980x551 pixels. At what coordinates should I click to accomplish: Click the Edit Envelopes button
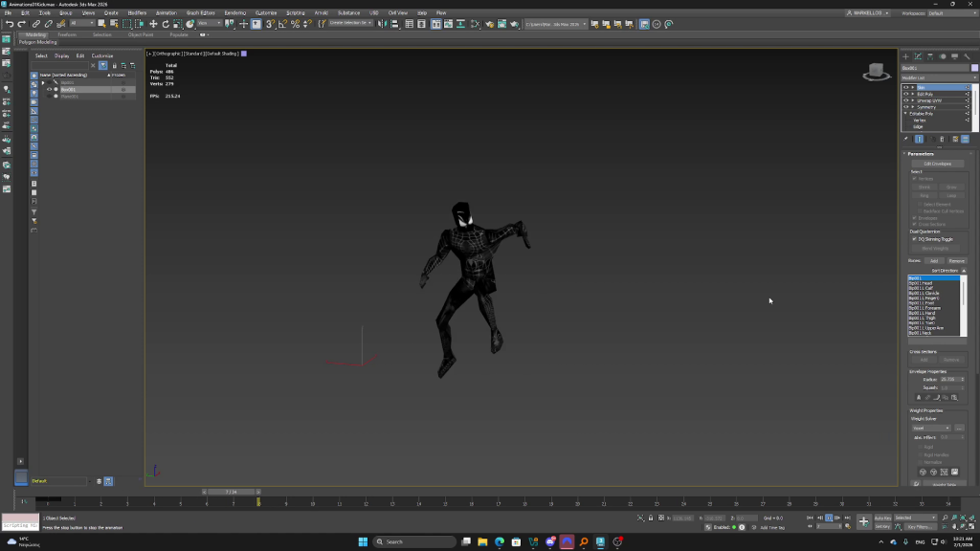[937, 164]
